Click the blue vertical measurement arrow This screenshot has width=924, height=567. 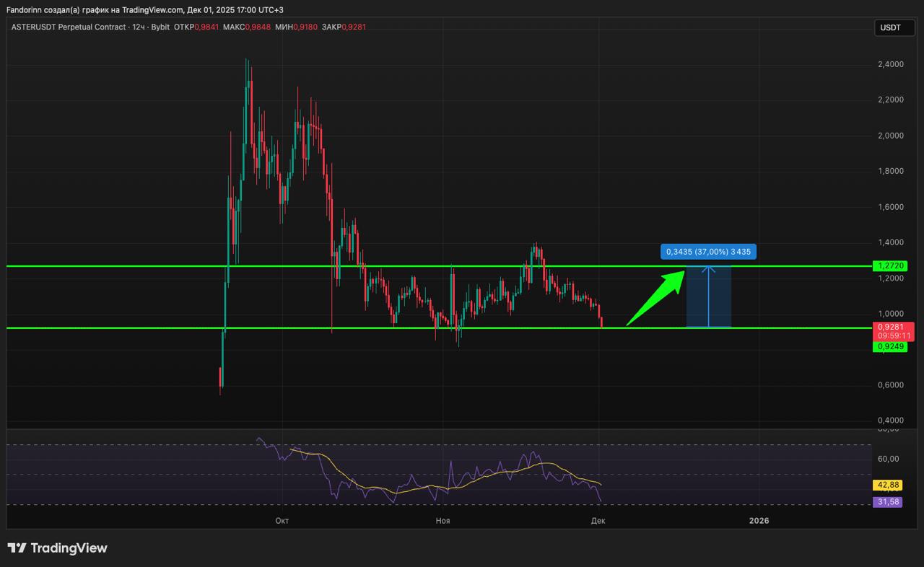709,297
